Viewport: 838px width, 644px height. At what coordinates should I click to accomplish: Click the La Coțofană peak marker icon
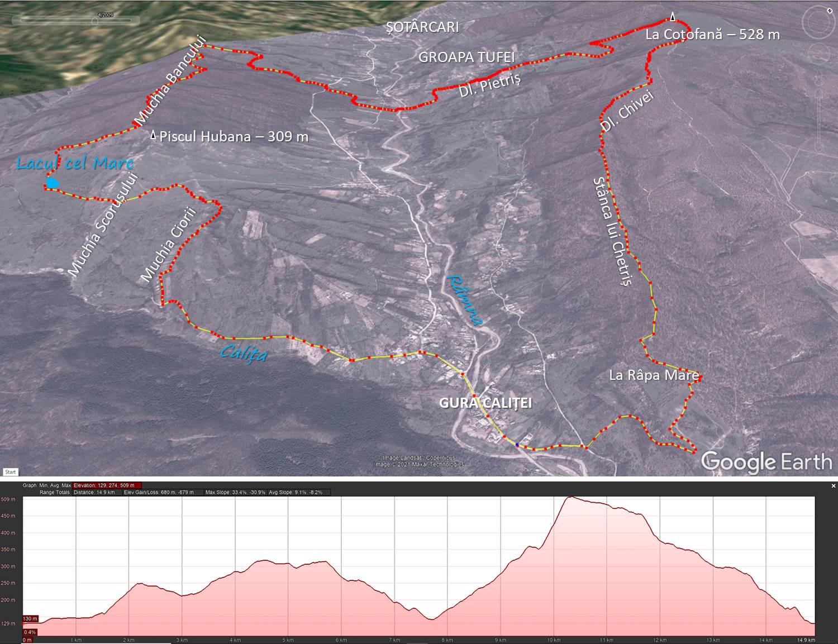[x=673, y=17]
